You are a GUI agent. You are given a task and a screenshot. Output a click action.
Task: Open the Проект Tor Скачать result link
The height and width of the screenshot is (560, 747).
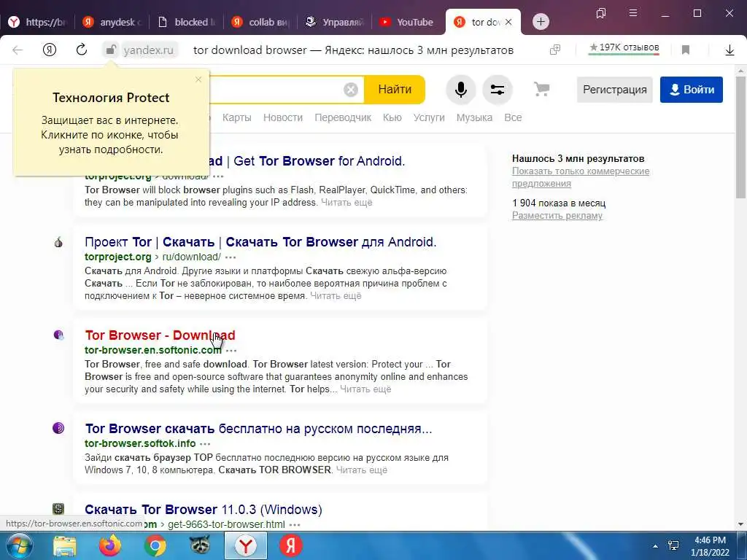[260, 242]
